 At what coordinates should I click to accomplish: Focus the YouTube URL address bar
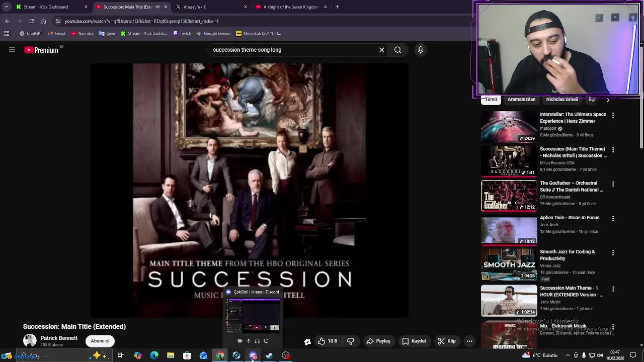[262, 21]
